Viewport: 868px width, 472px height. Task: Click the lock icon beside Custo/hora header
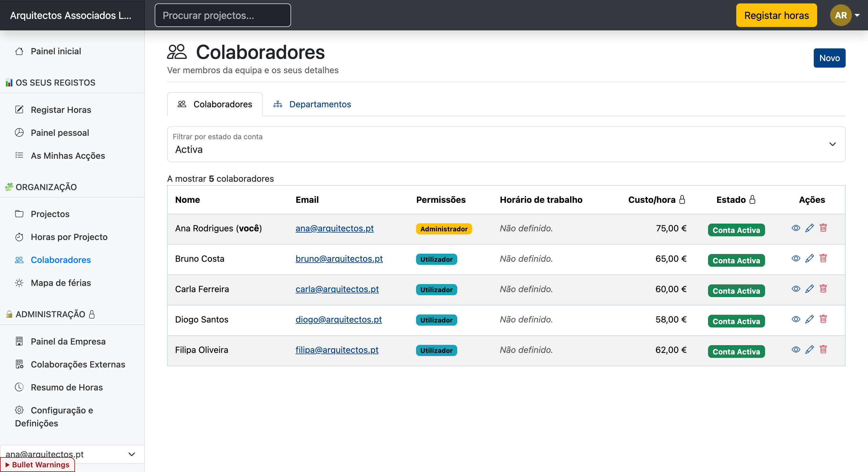pyautogui.click(x=682, y=199)
